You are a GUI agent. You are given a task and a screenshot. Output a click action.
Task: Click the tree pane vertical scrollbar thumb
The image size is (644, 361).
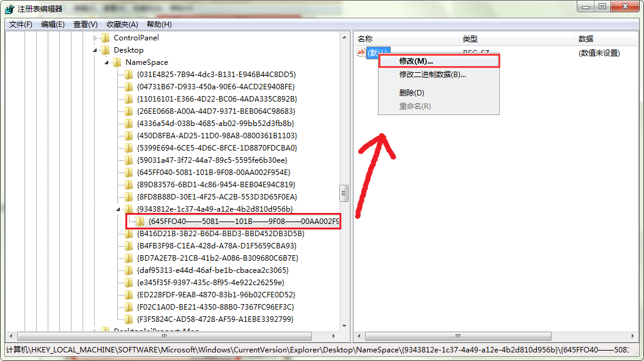344,193
